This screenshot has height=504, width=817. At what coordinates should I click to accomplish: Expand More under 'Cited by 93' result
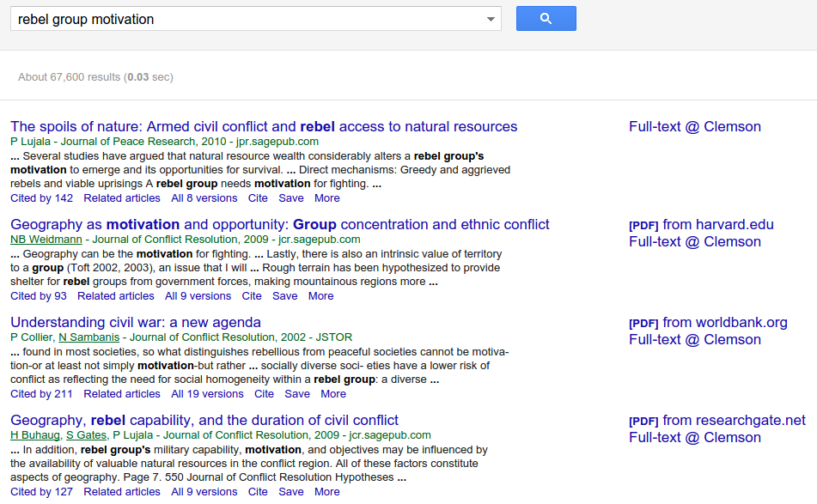(x=321, y=296)
